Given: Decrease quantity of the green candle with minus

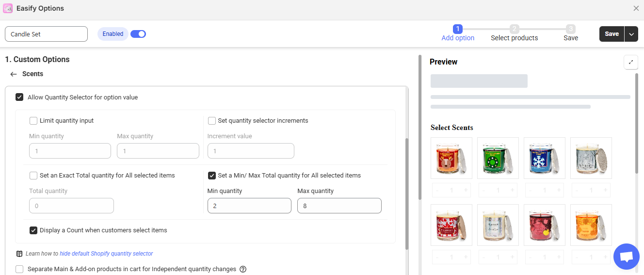Looking at the screenshot, I should [x=483, y=191].
